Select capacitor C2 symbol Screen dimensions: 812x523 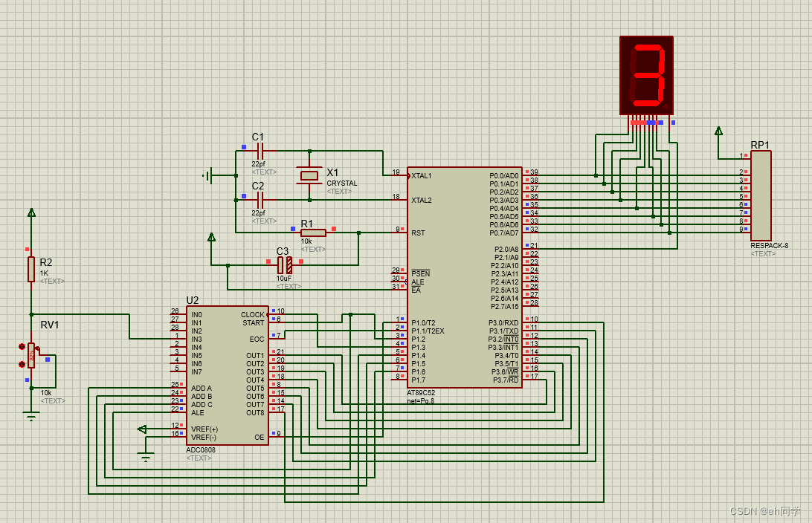click(x=260, y=200)
